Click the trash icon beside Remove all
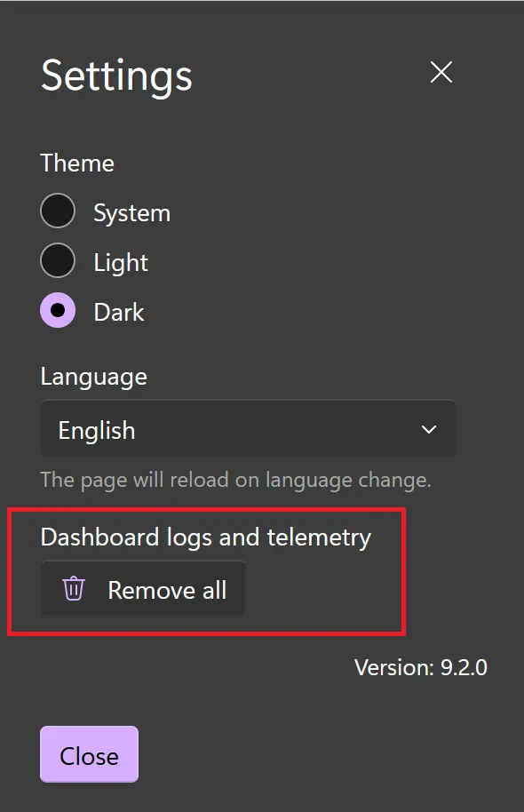The height and width of the screenshot is (812, 524). pos(74,588)
